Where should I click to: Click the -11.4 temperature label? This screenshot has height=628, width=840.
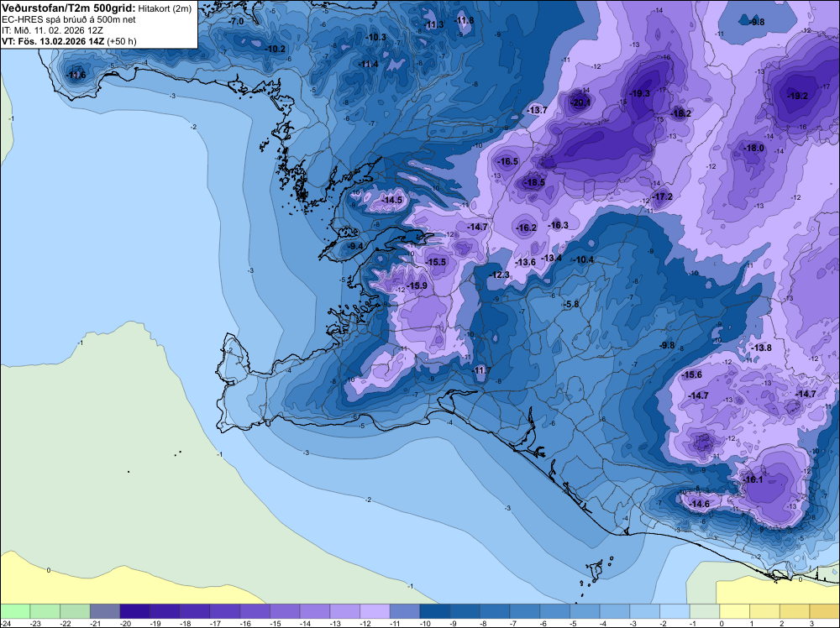coord(369,64)
